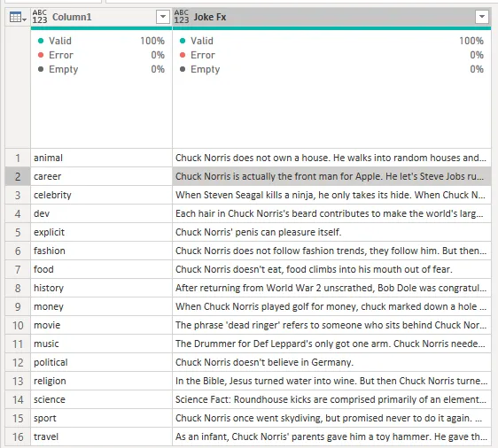Click the 'food' cell

click(x=101, y=269)
